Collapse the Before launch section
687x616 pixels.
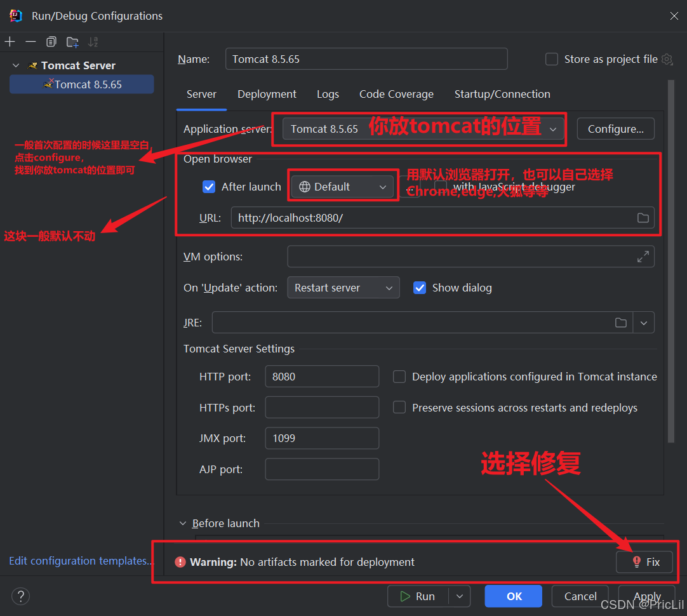pyautogui.click(x=183, y=523)
